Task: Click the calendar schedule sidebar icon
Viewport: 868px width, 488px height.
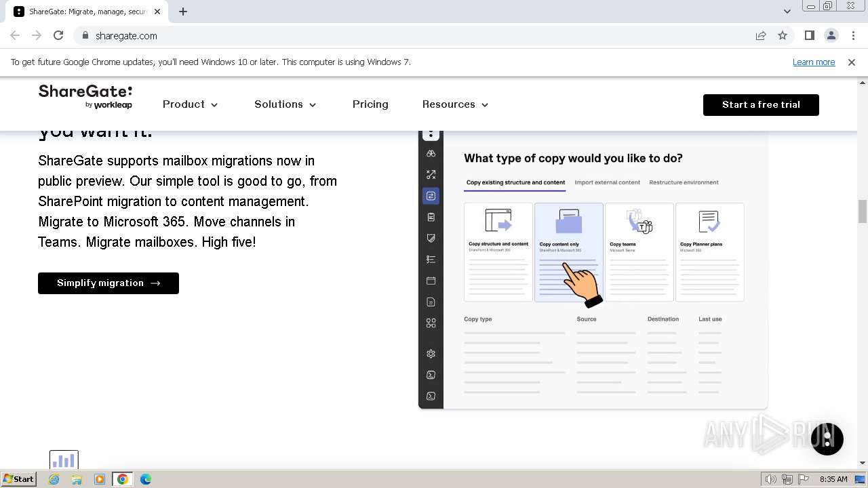Action: click(431, 281)
